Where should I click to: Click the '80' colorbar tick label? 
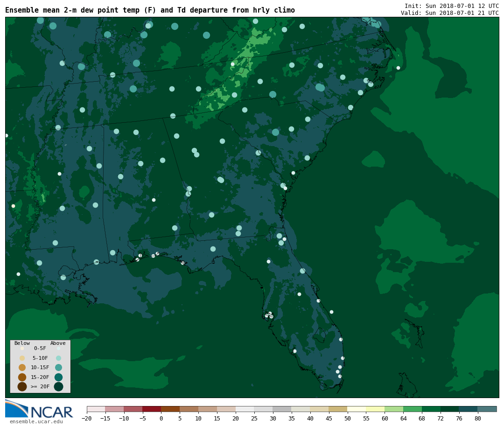[478, 419]
